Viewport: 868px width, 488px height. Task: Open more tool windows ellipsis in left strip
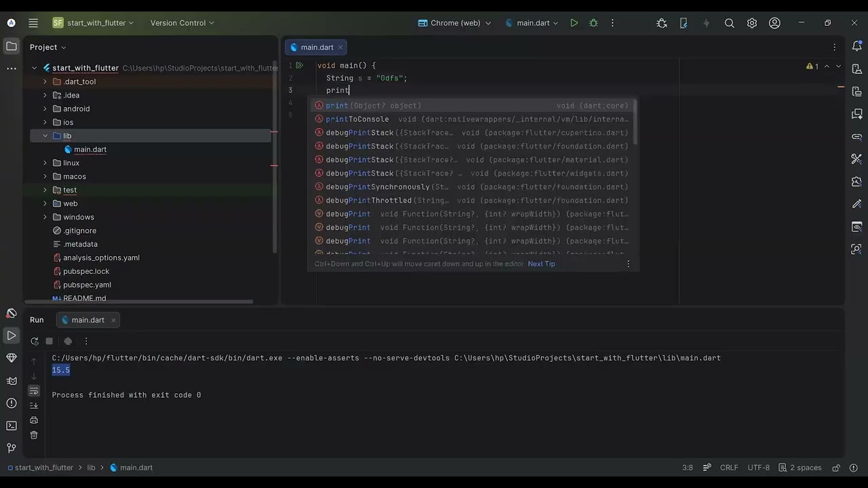coord(12,68)
